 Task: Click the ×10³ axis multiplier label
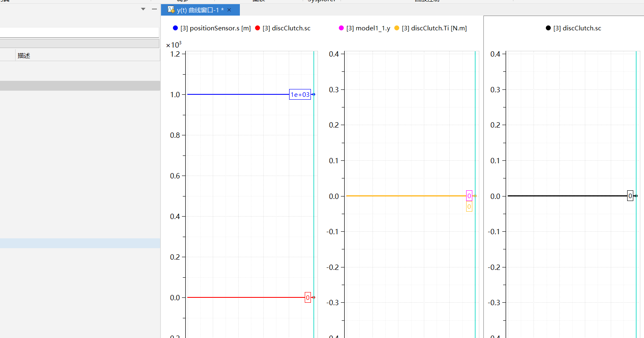174,45
